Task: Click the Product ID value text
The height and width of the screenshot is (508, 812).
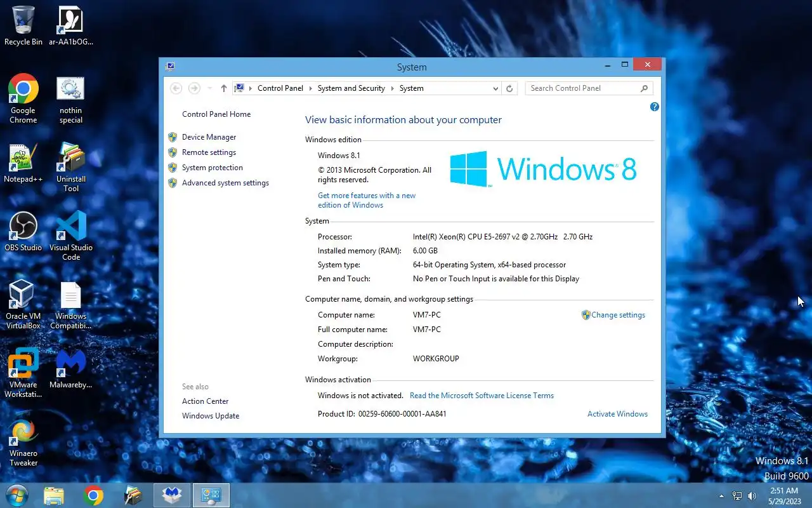Action: point(402,414)
